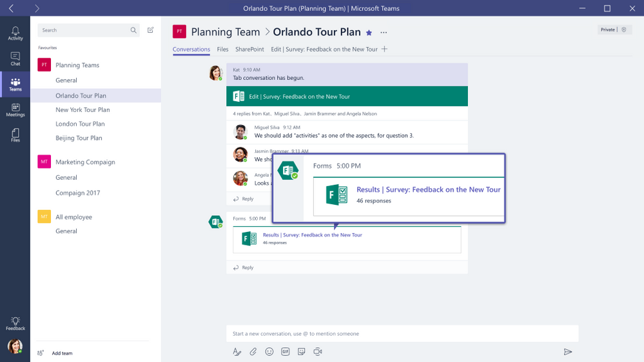Screen dimensions: 644x362
Task: Reply to the Forms results message
Action: pyautogui.click(x=244, y=267)
